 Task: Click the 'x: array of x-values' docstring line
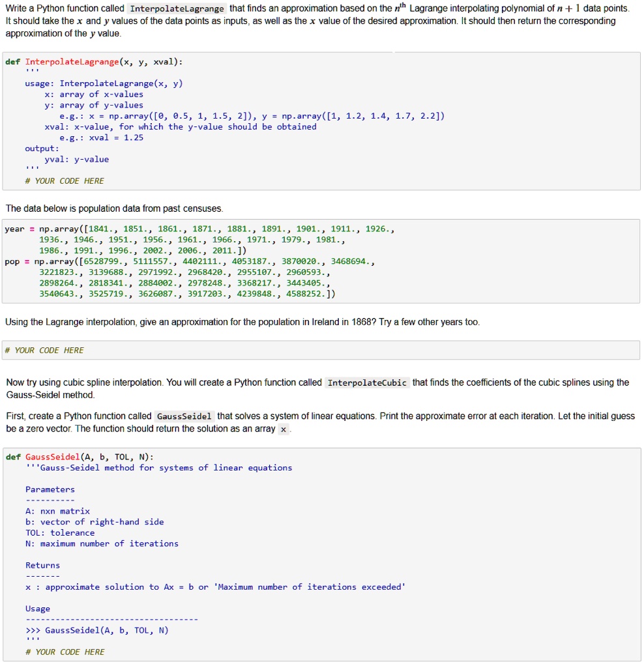pos(94,94)
